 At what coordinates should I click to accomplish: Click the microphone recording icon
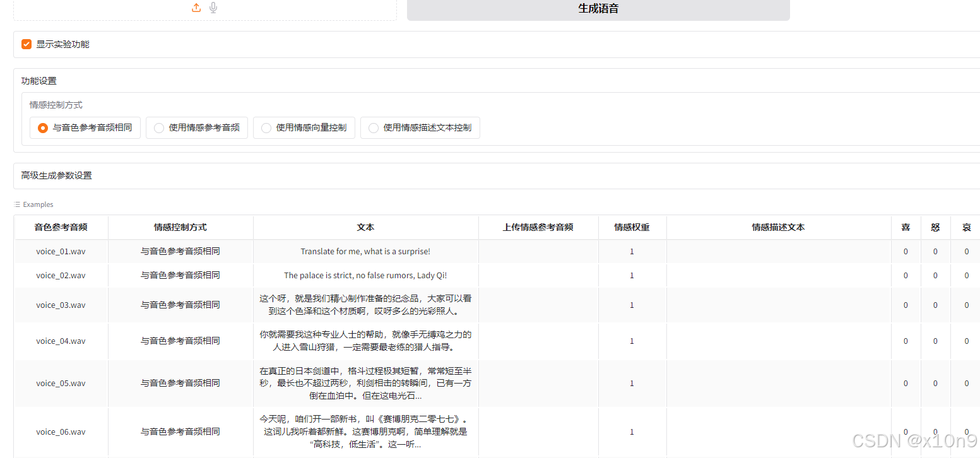213,8
